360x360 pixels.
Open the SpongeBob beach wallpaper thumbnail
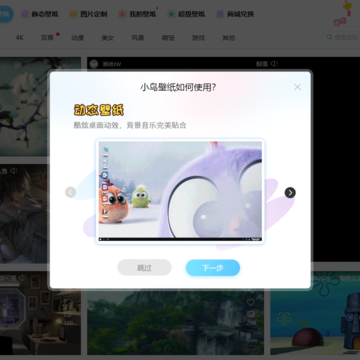click(x=315, y=313)
